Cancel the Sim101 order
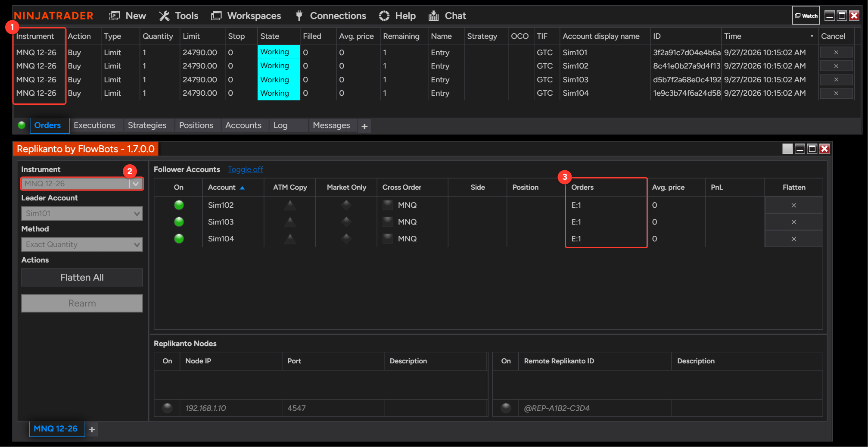The height and width of the screenshot is (447, 868). [836, 52]
